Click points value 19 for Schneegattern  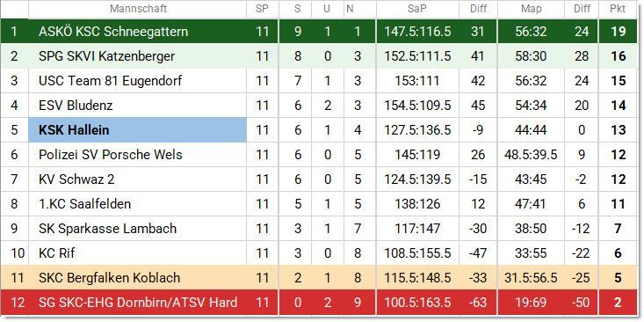618,32
